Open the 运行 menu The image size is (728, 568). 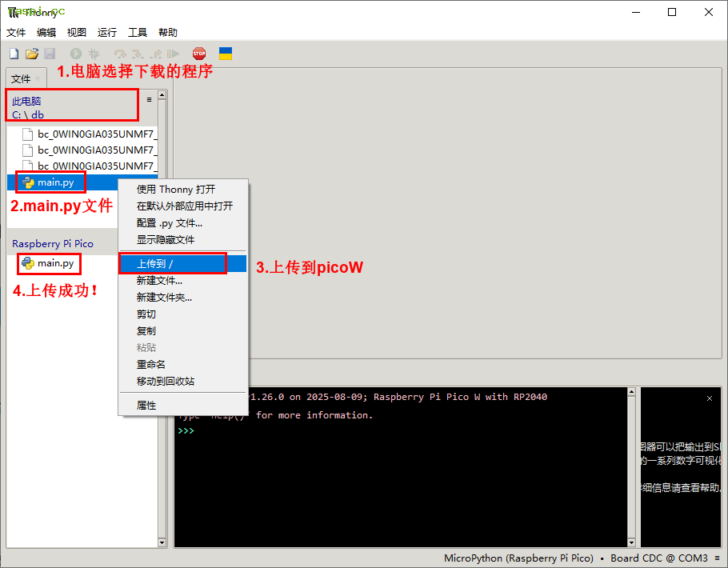point(107,33)
